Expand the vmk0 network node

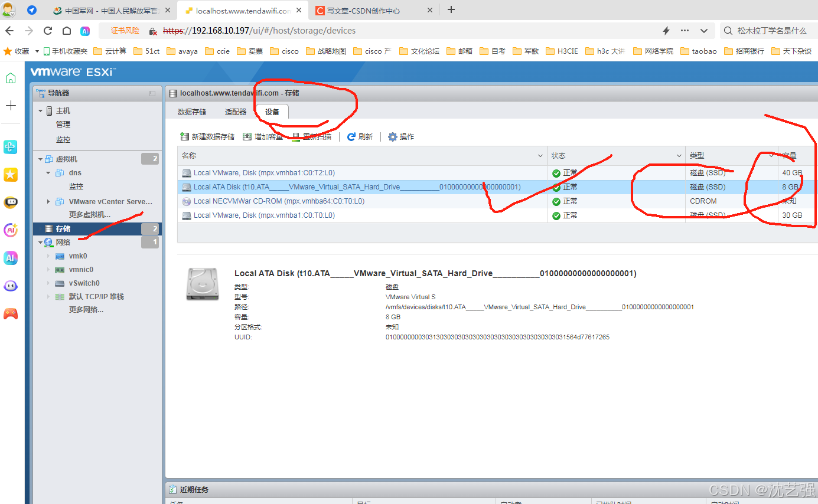48,256
